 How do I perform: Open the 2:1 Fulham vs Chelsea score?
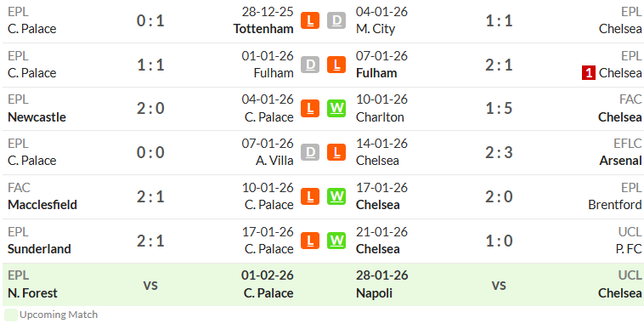499,65
